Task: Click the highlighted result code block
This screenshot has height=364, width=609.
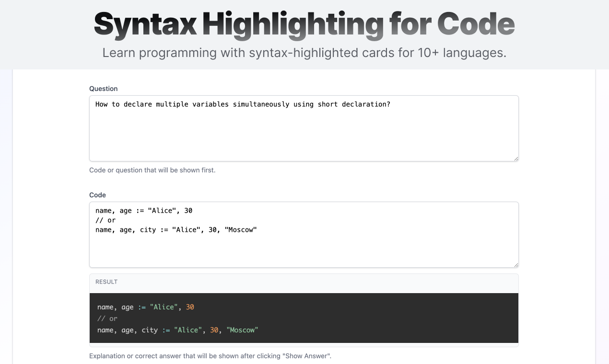Action: [x=304, y=318]
